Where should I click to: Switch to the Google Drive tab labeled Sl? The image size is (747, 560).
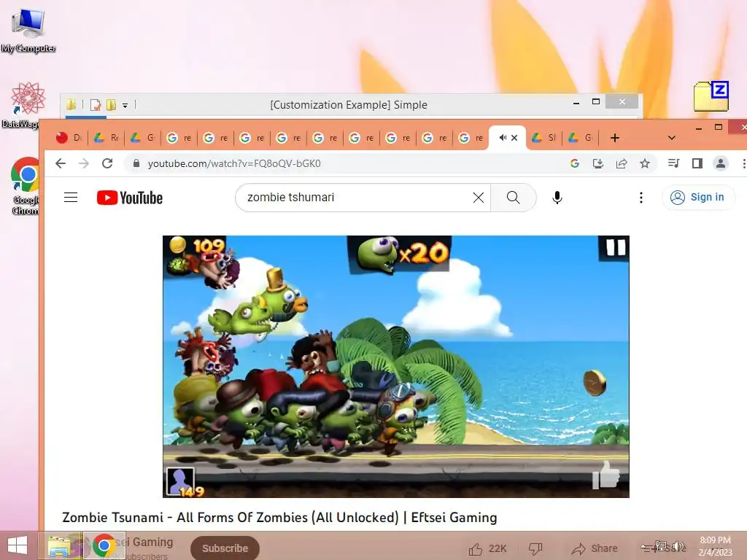pyautogui.click(x=544, y=138)
